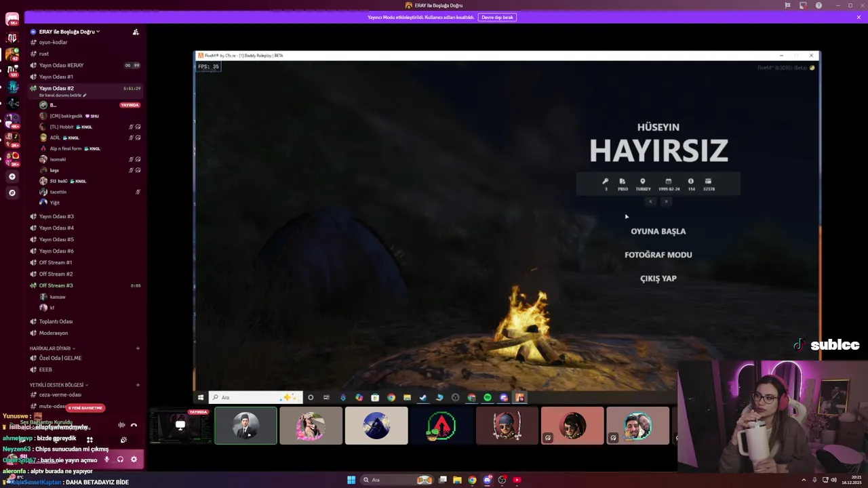Add channel to HARİKALAR DİYARI with plus icon
Image resolution: width=868 pixels, height=488 pixels.
click(138, 348)
